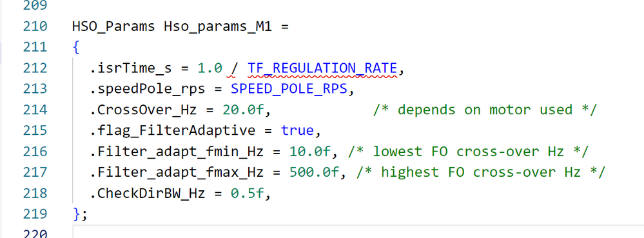This screenshot has height=238, width=644.
Task: Click line number 217 in the gutter
Action: (35, 172)
